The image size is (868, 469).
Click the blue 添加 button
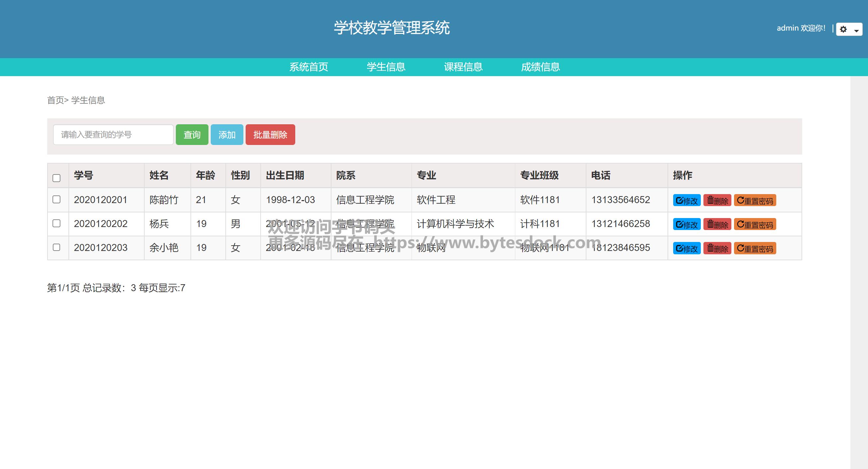[227, 135]
